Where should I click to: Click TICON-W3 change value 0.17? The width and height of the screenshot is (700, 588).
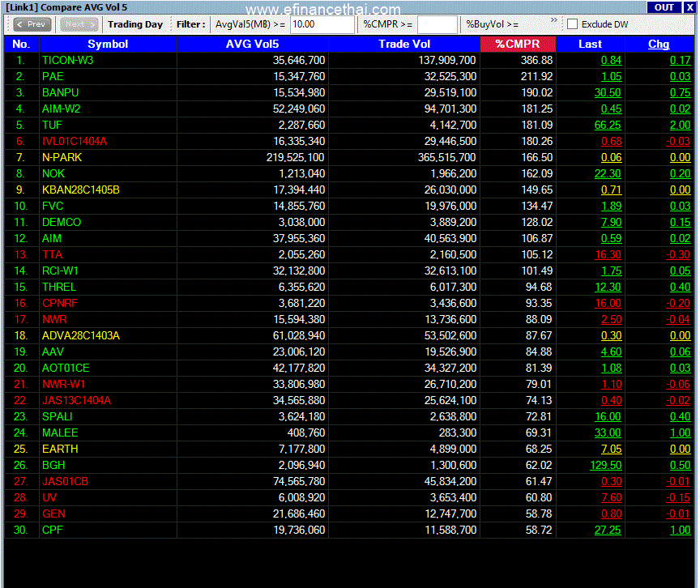coord(680,60)
